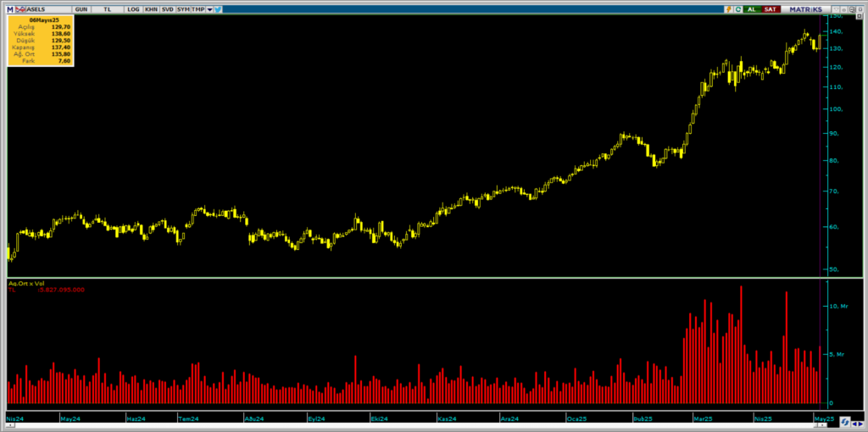
Task: Open the TMP template menu
Action: click(x=198, y=8)
